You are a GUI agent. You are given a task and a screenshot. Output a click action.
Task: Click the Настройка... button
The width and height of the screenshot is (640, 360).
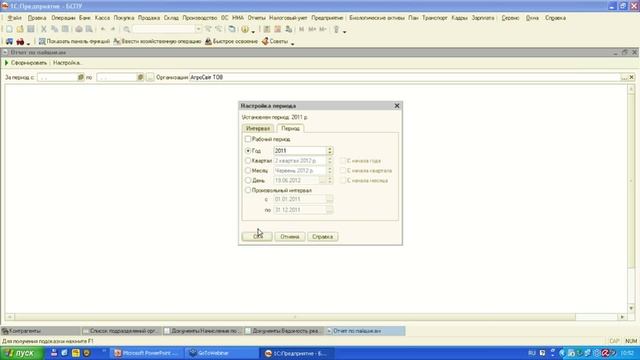point(68,63)
